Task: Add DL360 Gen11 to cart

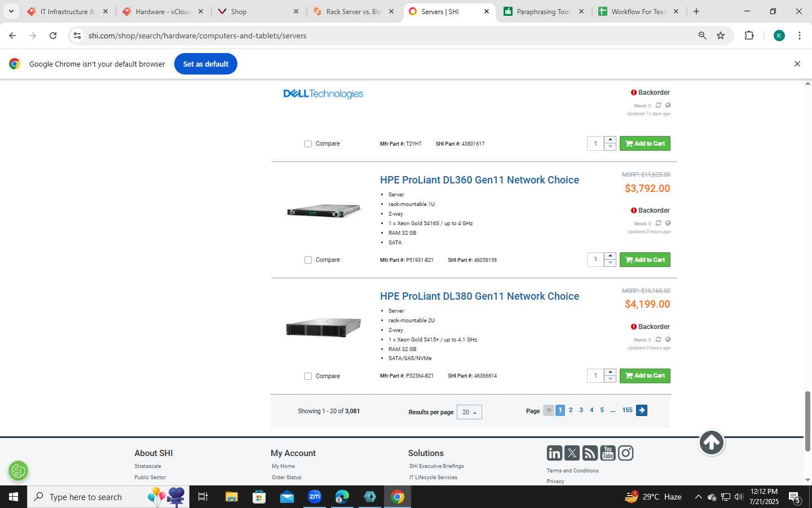Action: (x=645, y=260)
